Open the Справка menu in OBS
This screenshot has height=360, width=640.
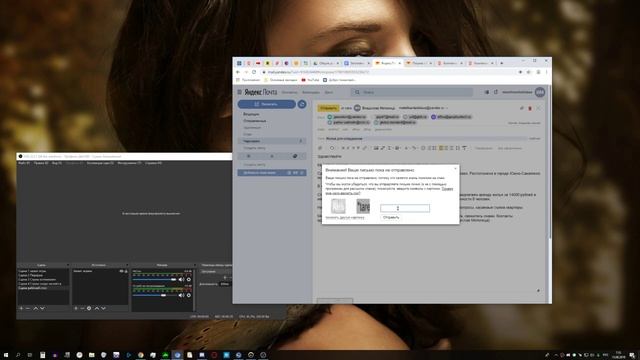pos(153,163)
